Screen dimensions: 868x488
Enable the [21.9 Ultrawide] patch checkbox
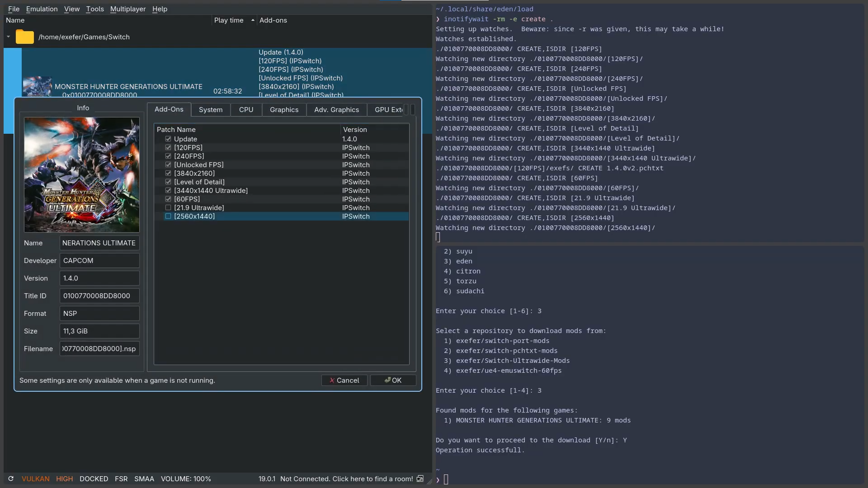point(168,208)
